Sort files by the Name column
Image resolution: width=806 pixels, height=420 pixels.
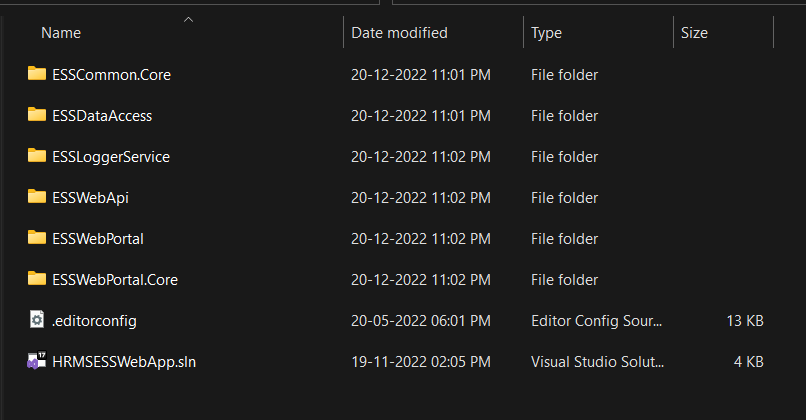[61, 33]
